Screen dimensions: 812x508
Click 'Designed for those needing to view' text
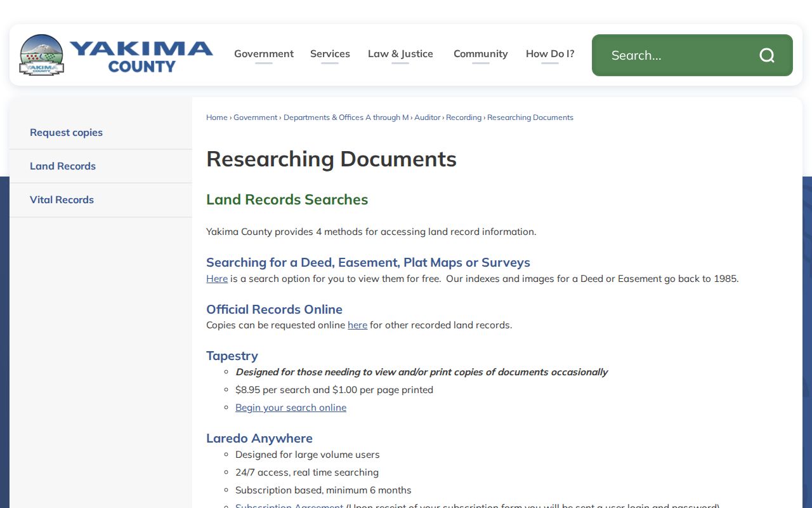pyautogui.click(x=422, y=372)
